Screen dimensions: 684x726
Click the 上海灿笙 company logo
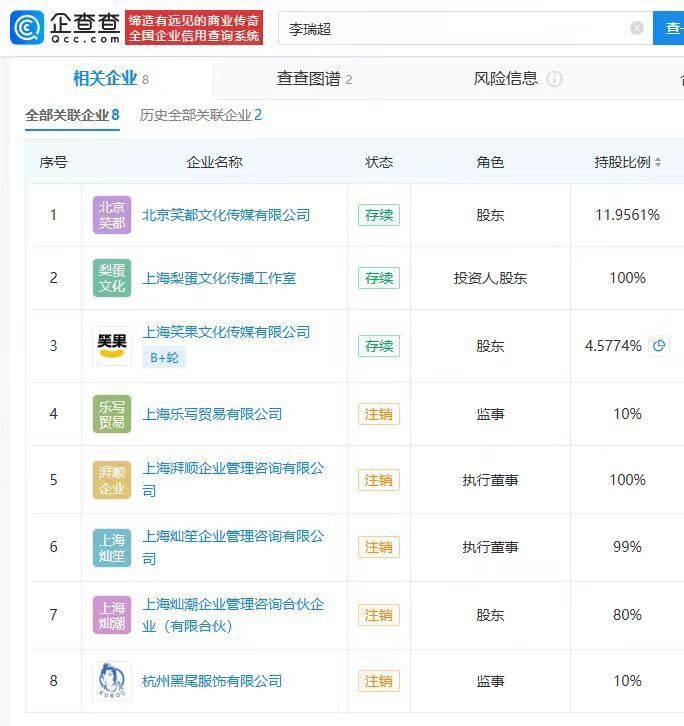(112, 548)
